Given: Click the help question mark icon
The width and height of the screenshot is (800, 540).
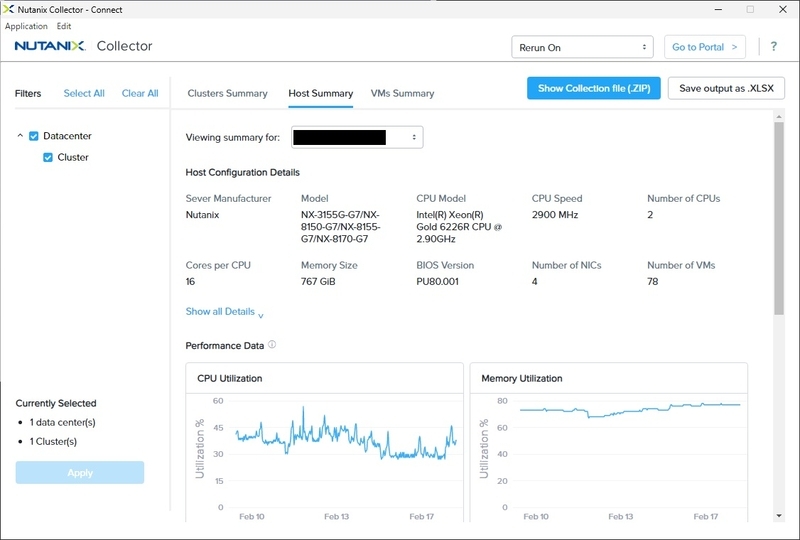Looking at the screenshot, I should tap(773, 46).
